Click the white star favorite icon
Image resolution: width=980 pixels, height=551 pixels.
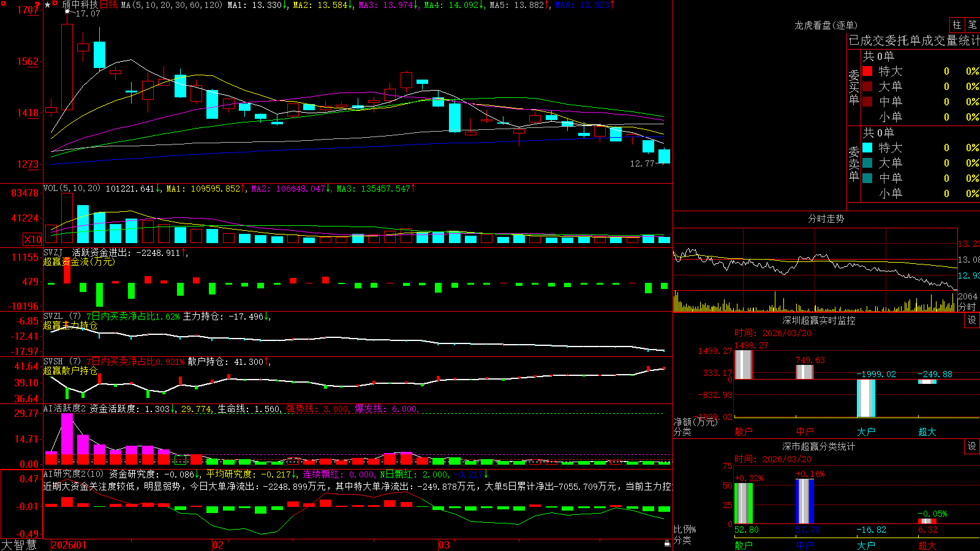[x=47, y=5]
